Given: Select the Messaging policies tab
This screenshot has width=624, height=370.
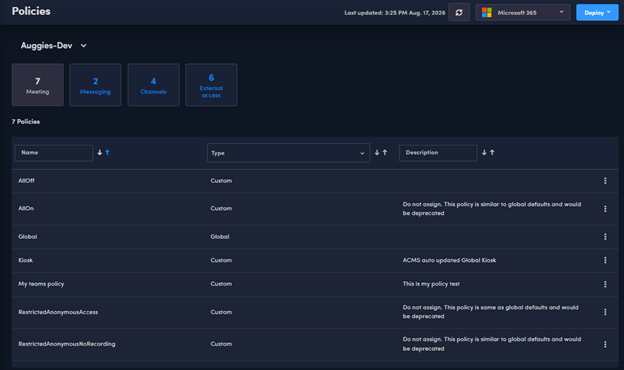Looking at the screenshot, I should (x=95, y=85).
